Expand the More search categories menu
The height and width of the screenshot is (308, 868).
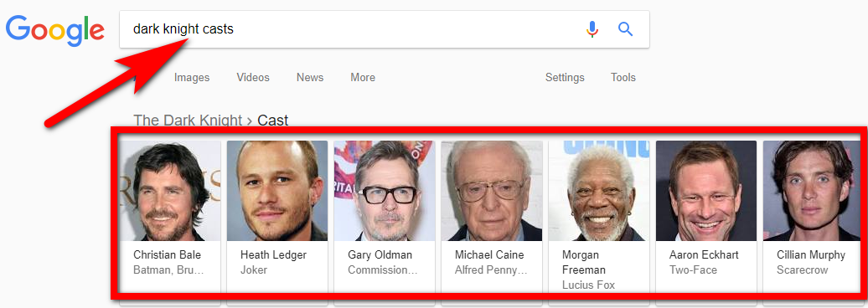click(x=363, y=77)
